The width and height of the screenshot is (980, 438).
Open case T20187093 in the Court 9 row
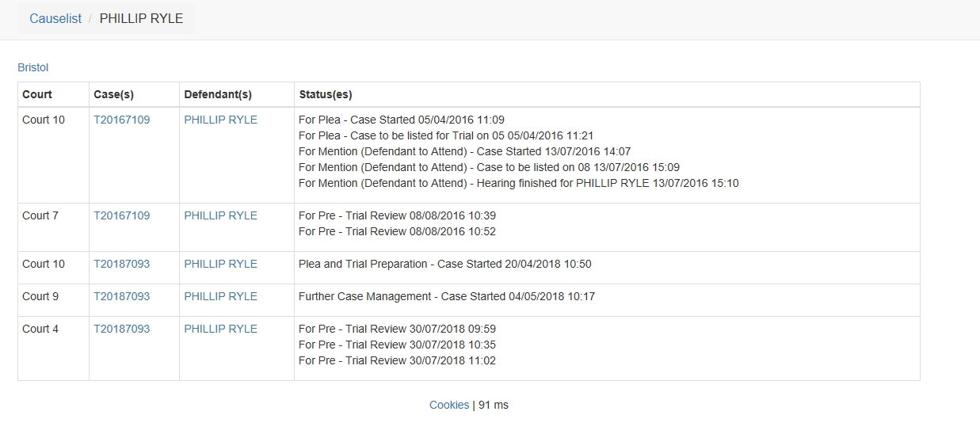[122, 296]
